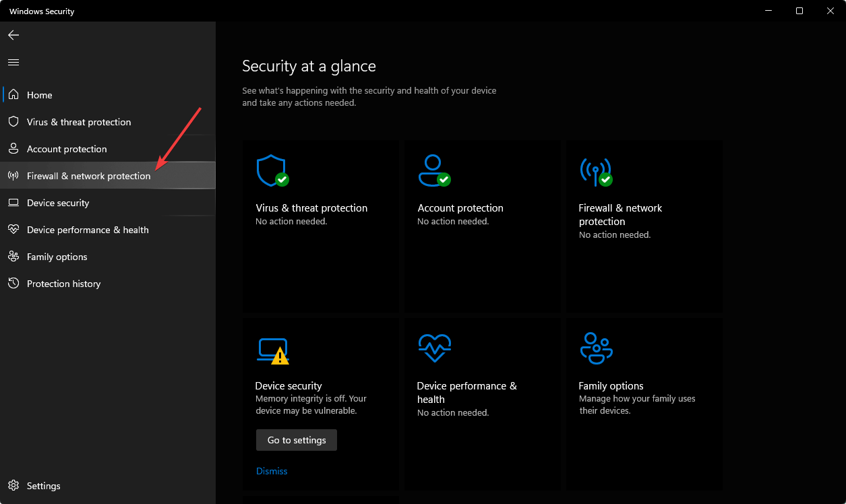Click the heart monitor icon on performance card
This screenshot has width=846, height=504.
(434, 348)
